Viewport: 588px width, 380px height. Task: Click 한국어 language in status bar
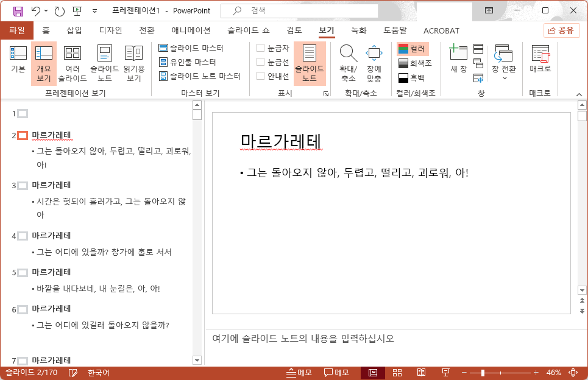pyautogui.click(x=98, y=373)
